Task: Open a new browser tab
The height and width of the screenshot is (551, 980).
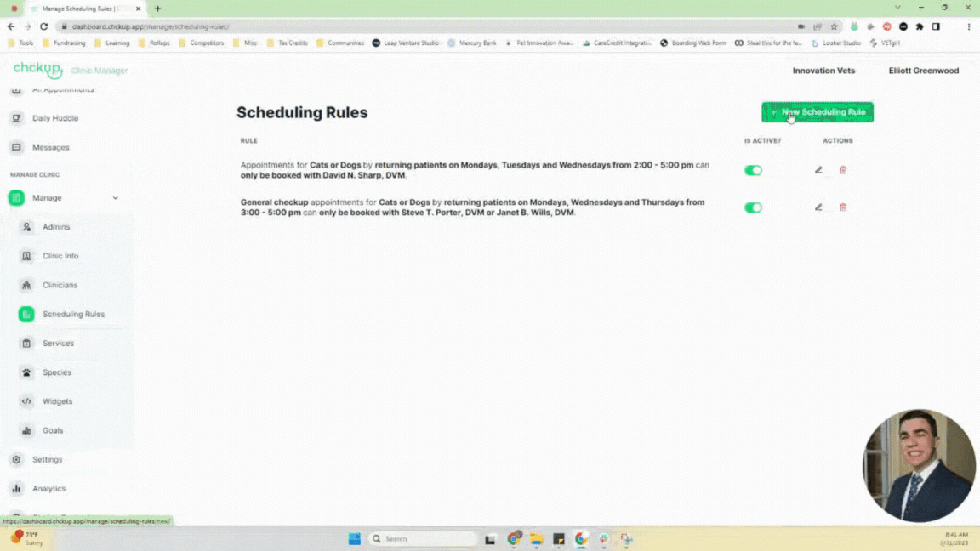Action: [x=157, y=9]
